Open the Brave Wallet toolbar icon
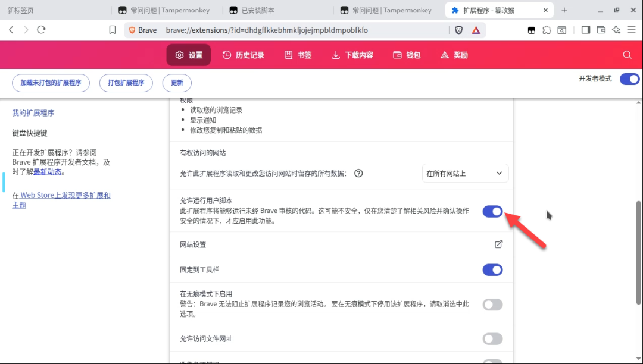This screenshot has width=643, height=364. point(601,30)
